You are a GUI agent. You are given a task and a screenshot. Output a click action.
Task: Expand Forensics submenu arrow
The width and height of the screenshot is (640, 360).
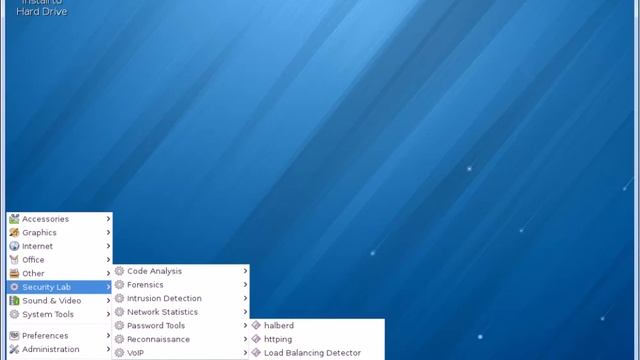[245, 284]
